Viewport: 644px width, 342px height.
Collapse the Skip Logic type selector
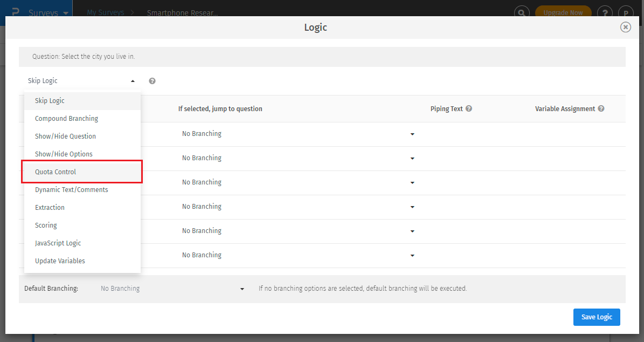click(x=133, y=80)
